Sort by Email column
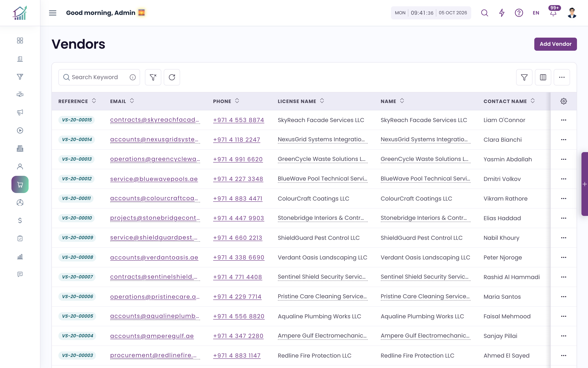 click(132, 101)
